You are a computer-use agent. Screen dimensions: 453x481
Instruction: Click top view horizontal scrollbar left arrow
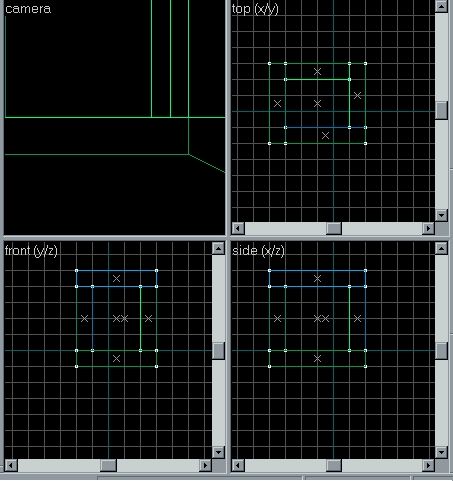[x=238, y=228]
